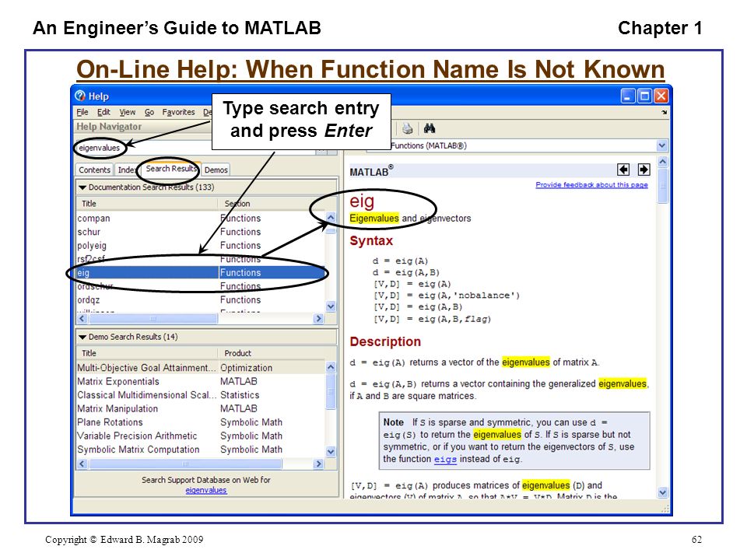Open Symbolic Matrix Computation demo
The width and height of the screenshot is (747, 560).
tap(200, 450)
